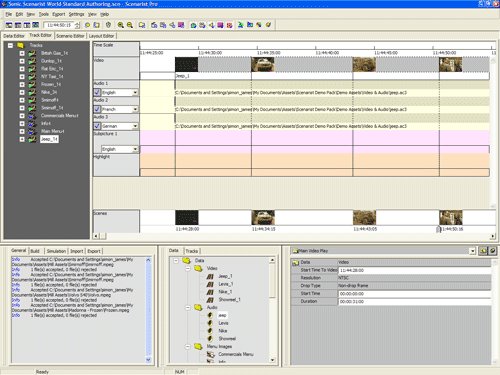Expand the NY Taxi_1t track node

[22, 77]
